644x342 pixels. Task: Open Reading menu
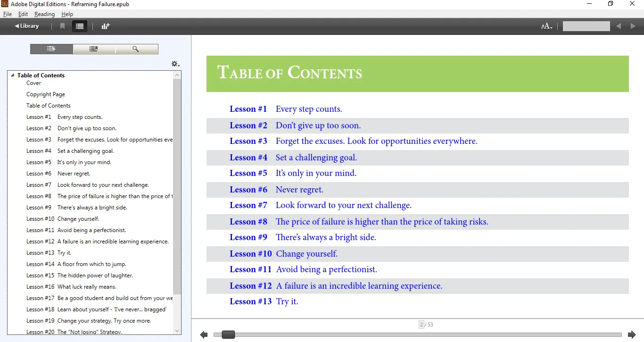(x=44, y=14)
